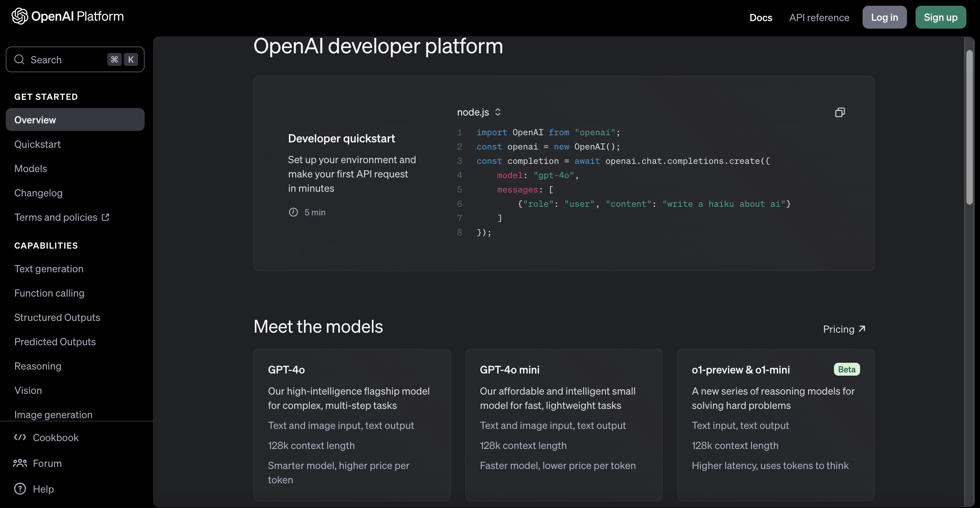
Task: Open Image generation sidebar item
Action: pyautogui.click(x=53, y=415)
